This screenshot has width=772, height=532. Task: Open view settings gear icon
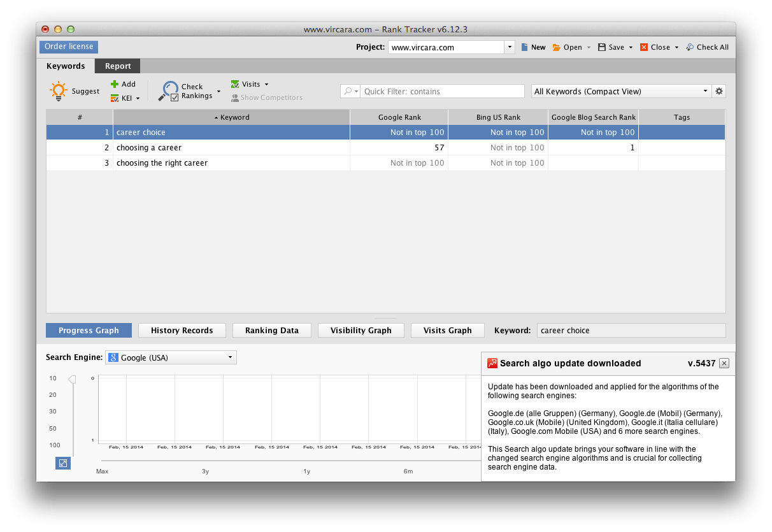pos(719,91)
